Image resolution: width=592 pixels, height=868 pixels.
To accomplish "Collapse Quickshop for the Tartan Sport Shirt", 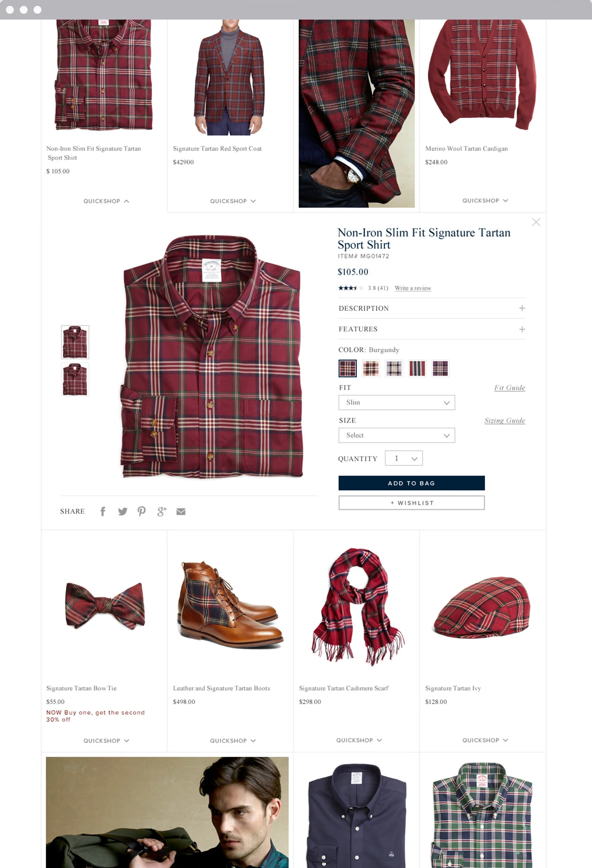I will click(x=107, y=201).
